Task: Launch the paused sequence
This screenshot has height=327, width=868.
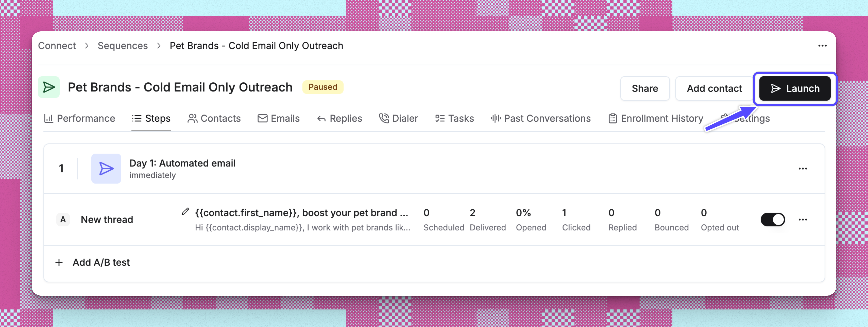Action: pyautogui.click(x=795, y=88)
